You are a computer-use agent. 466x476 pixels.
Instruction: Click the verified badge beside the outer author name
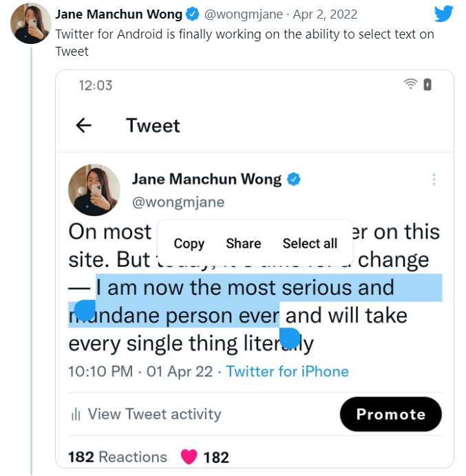[x=193, y=14]
